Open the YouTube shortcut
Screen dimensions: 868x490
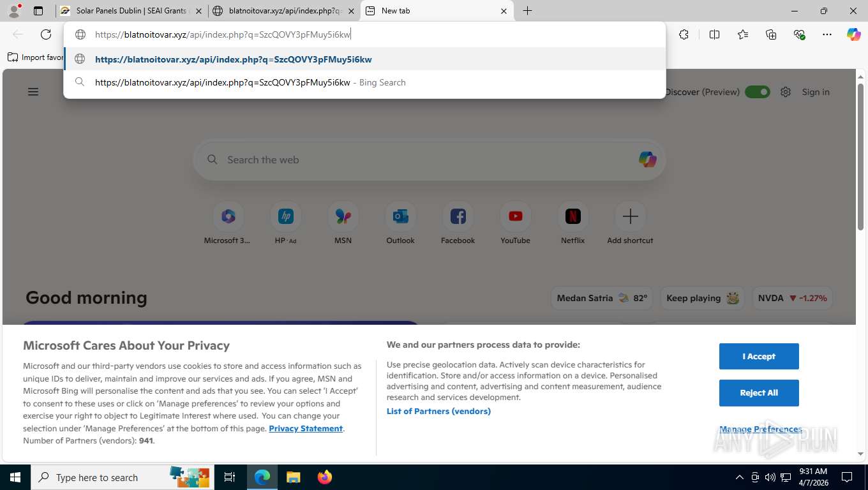tap(515, 217)
